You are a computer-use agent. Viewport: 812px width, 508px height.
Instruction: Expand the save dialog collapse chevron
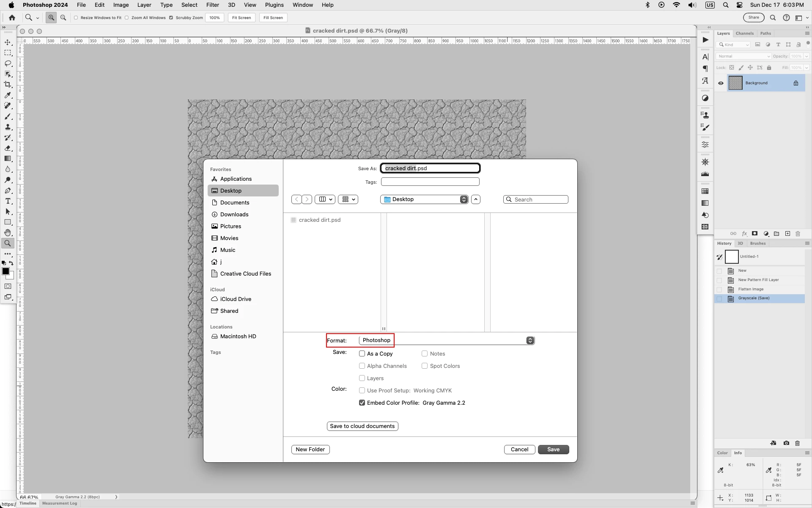tap(476, 199)
